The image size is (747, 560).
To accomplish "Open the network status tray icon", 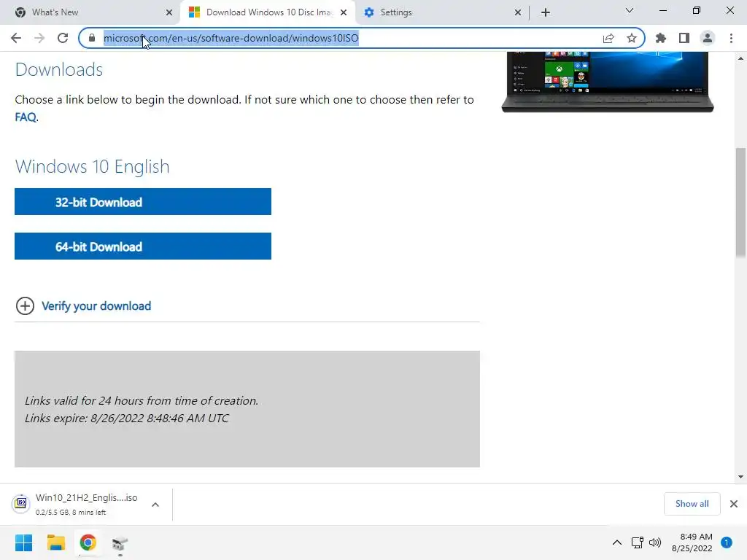I will coord(637,542).
